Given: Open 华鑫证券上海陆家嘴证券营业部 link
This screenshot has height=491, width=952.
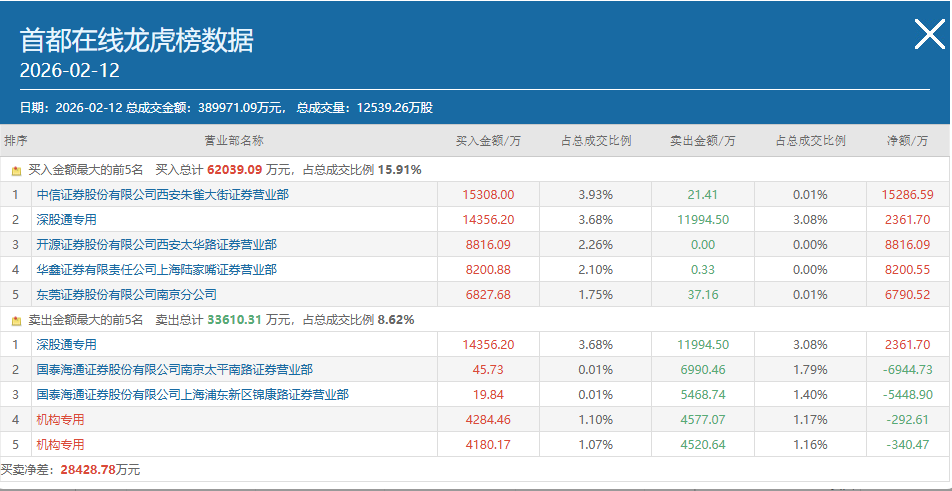Looking at the screenshot, I should pyautogui.click(x=157, y=269).
